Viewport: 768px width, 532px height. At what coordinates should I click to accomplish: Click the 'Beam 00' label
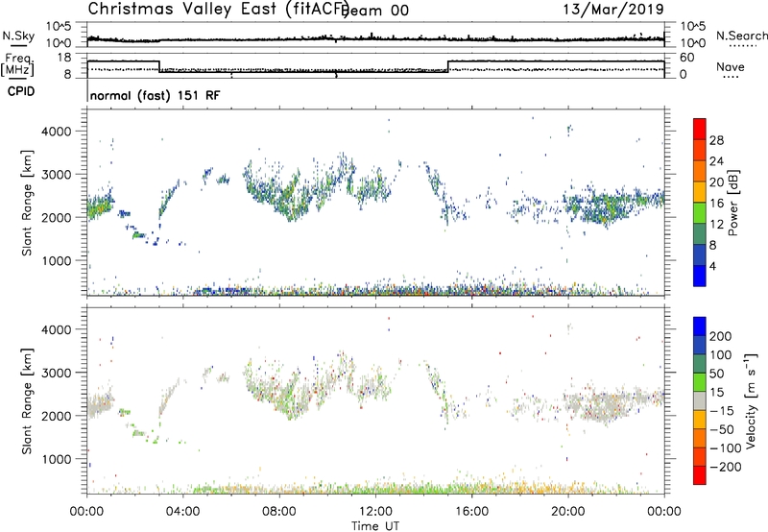point(376,11)
